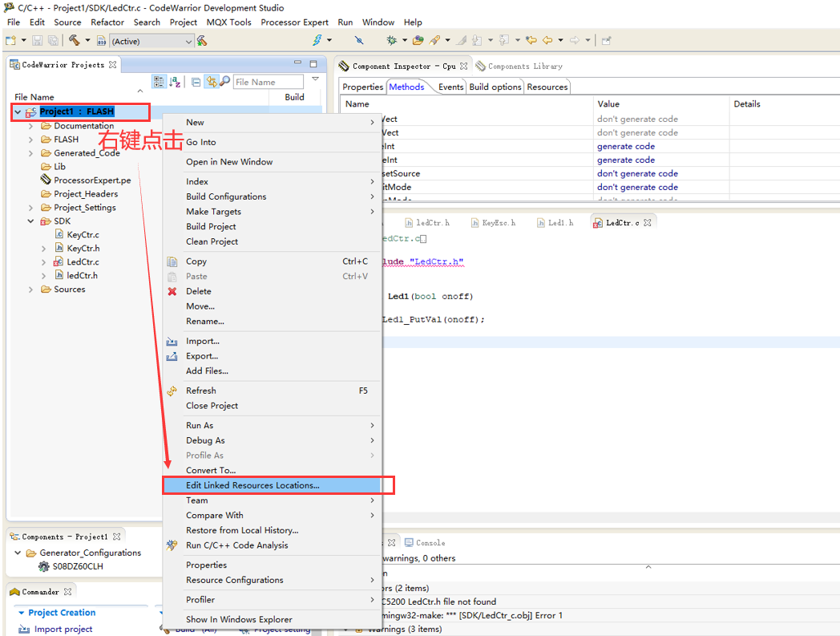Close the Component Inspector - Cpu view
Image resolution: width=840 pixels, height=636 pixels.
[464, 67]
